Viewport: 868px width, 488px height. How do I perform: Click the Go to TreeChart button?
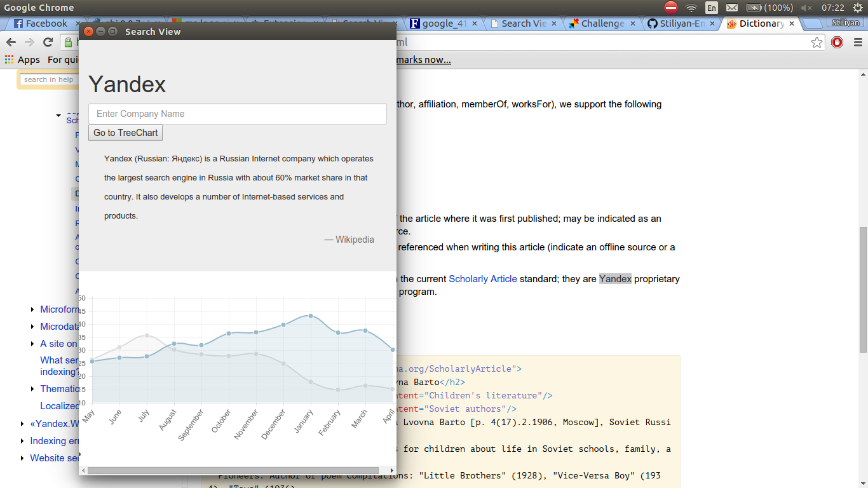126,133
